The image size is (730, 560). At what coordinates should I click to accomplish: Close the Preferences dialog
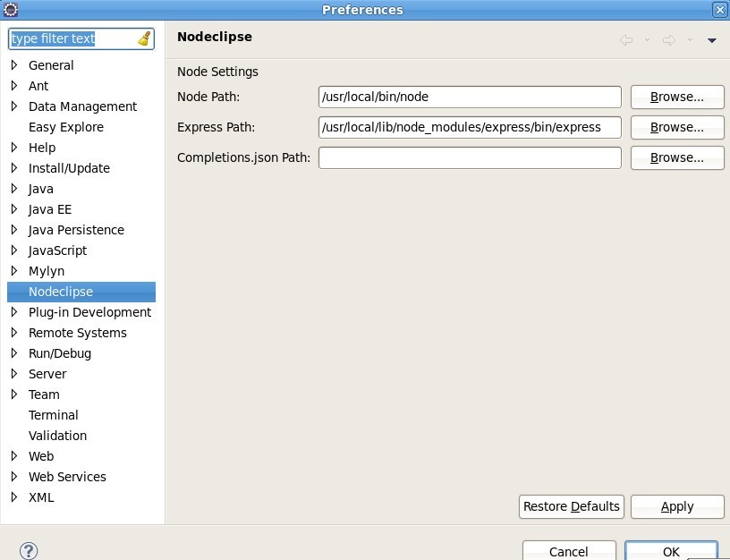point(719,10)
